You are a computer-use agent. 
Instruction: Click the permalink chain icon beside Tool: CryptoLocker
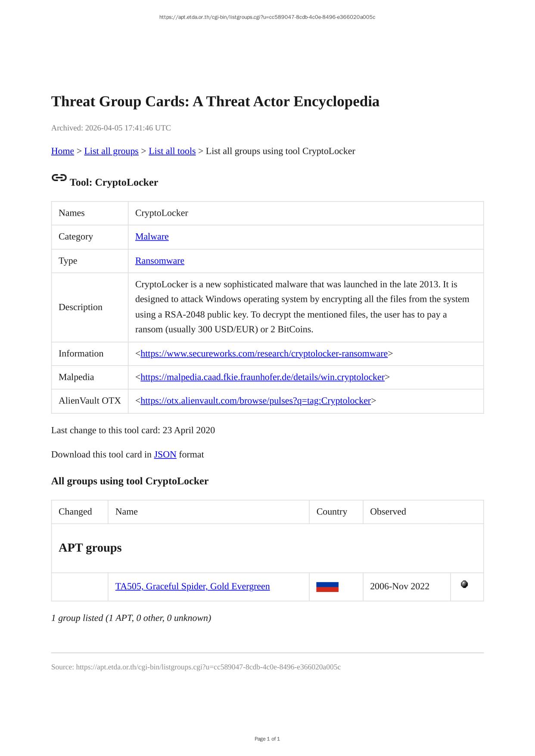coord(59,178)
